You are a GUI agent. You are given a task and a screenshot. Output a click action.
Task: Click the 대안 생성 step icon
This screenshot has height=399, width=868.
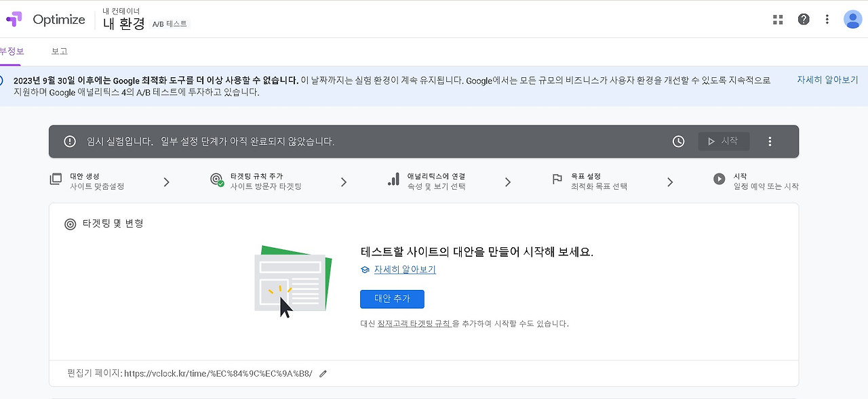(56, 178)
